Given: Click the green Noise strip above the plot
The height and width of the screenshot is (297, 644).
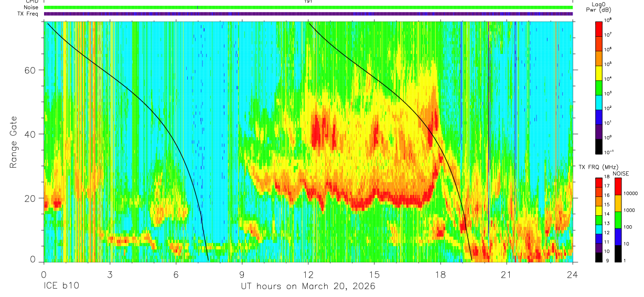Looking at the screenshot, I should [x=308, y=7].
